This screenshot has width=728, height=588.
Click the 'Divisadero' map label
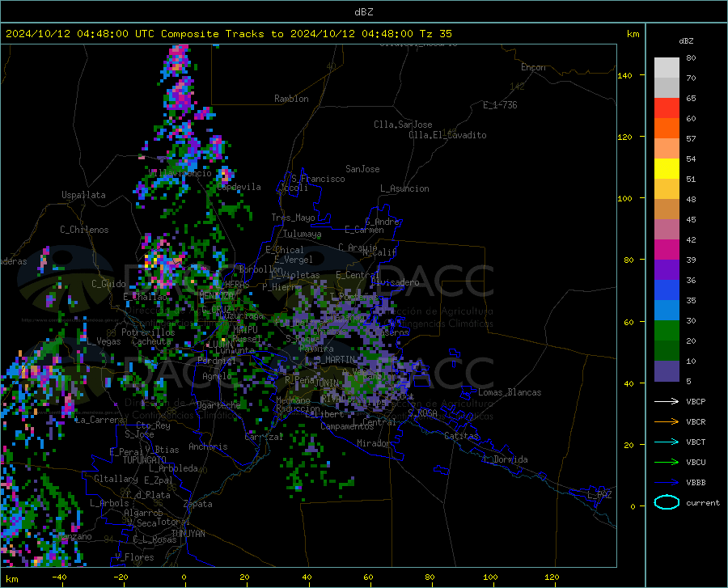click(x=395, y=282)
